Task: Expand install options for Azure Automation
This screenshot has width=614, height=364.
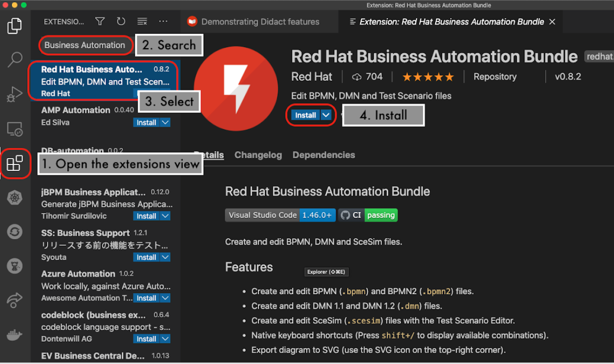Action: coord(165,298)
